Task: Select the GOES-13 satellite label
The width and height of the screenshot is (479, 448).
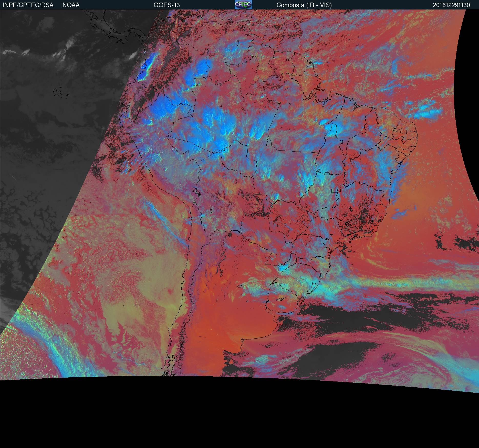Action: [166, 5]
